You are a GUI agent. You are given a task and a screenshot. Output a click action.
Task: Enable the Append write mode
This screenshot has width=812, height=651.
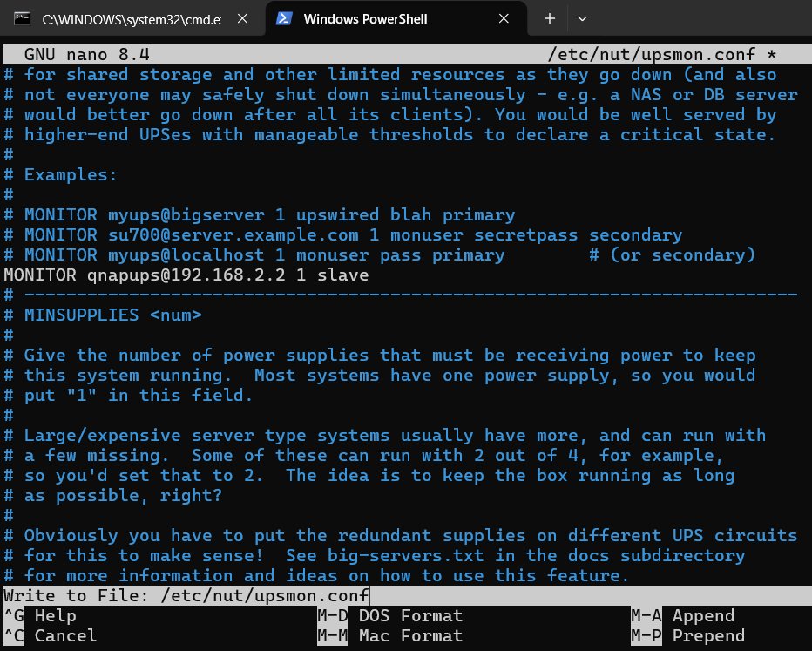coord(703,616)
